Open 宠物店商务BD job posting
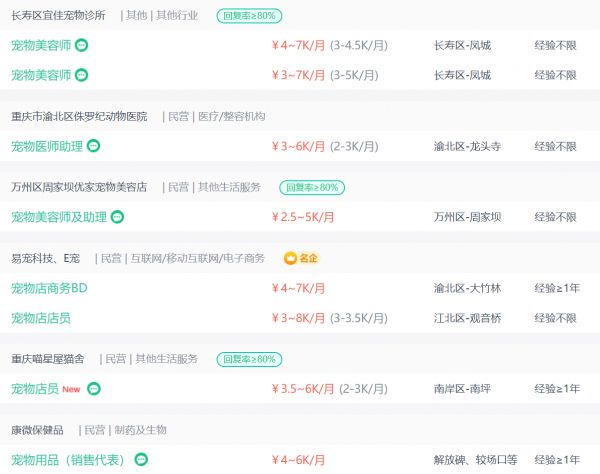The width and height of the screenshot is (600, 474). pos(49,288)
